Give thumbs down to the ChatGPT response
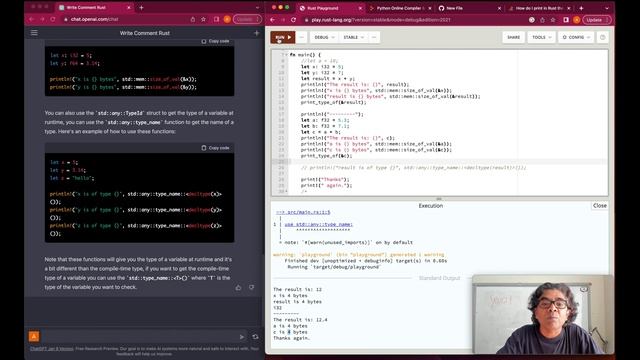This screenshot has height=360, width=640. click(x=251, y=288)
